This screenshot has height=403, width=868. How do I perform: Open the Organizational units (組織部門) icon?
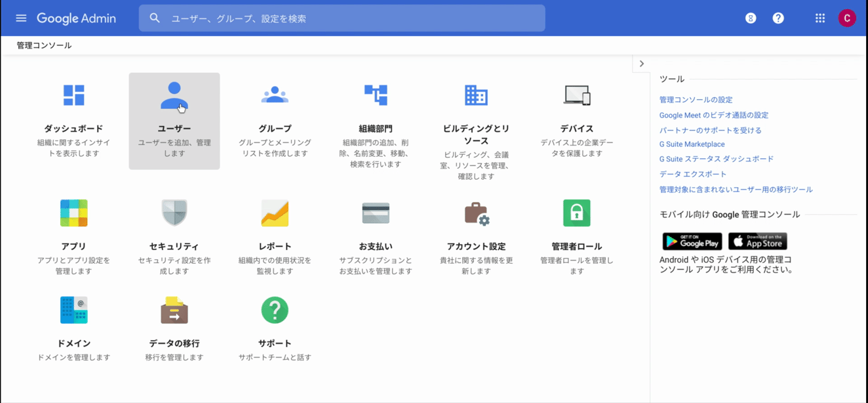click(376, 95)
